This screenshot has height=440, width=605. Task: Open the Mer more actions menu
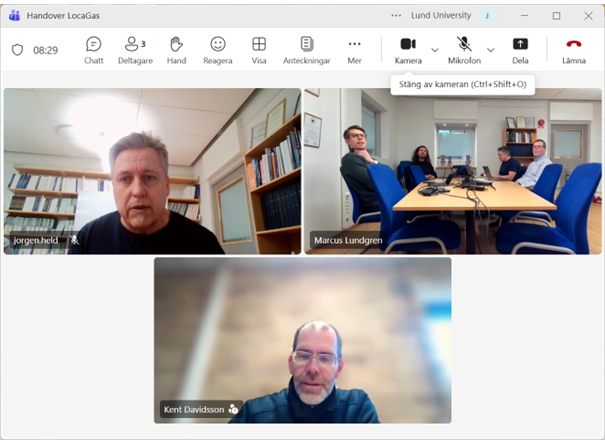[354, 49]
